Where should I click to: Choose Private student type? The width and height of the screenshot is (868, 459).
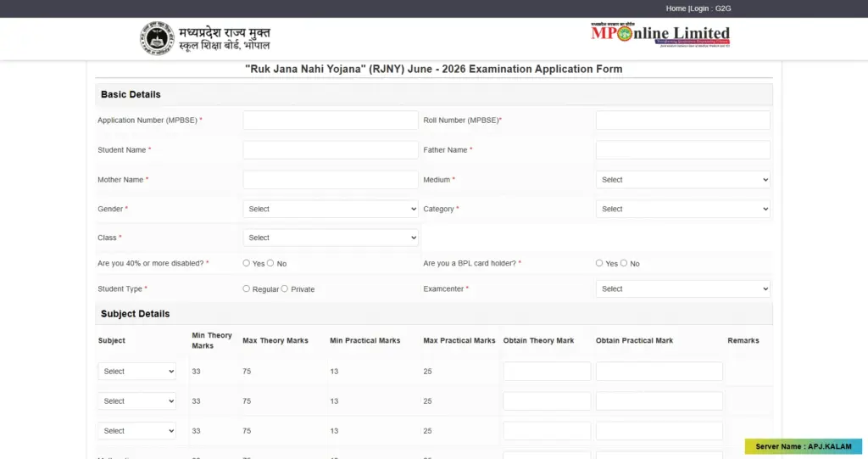(285, 288)
